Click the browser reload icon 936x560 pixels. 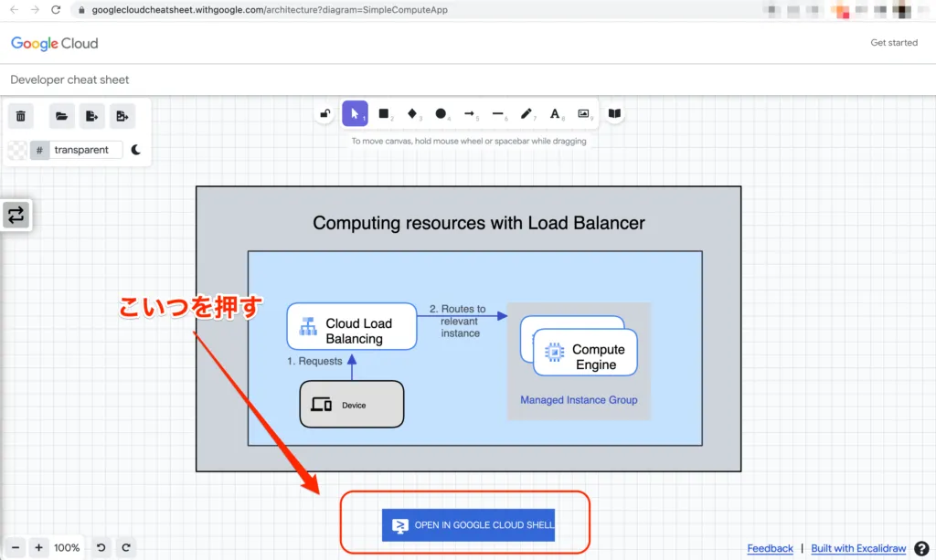point(56,9)
